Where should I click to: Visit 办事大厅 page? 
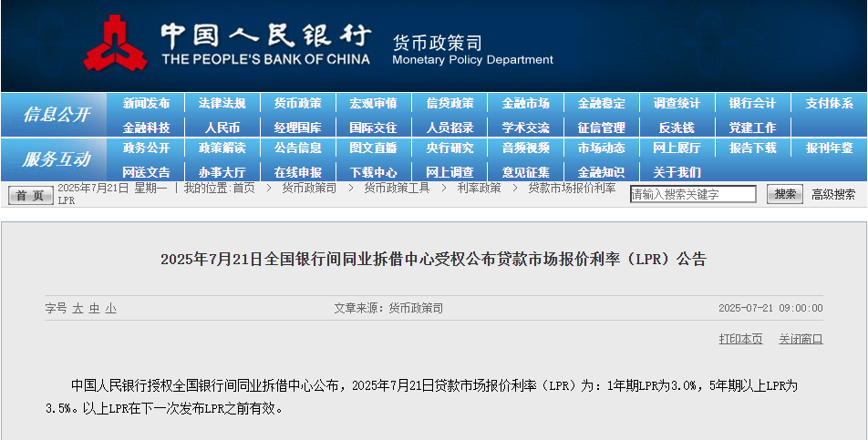click(x=222, y=172)
